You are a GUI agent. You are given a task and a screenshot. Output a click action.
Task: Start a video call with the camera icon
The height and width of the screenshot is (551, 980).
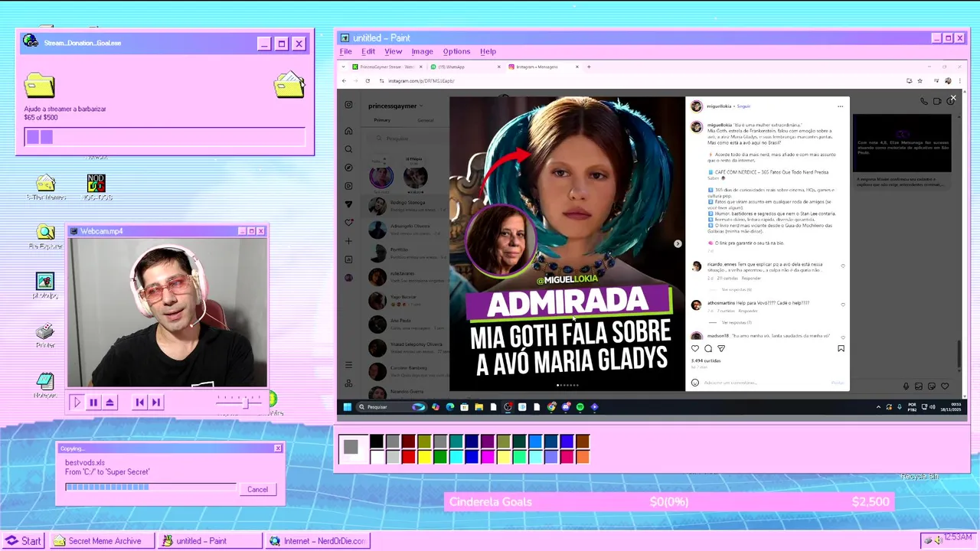click(x=937, y=101)
